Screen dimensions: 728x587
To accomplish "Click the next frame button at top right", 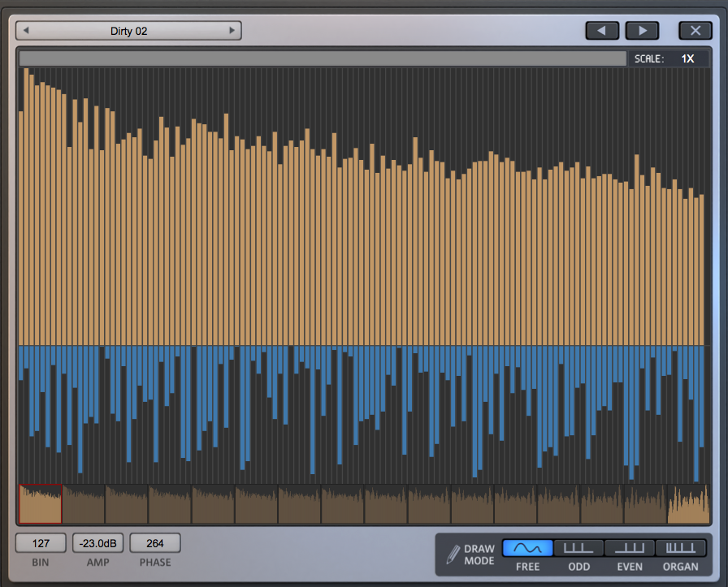I will point(642,31).
